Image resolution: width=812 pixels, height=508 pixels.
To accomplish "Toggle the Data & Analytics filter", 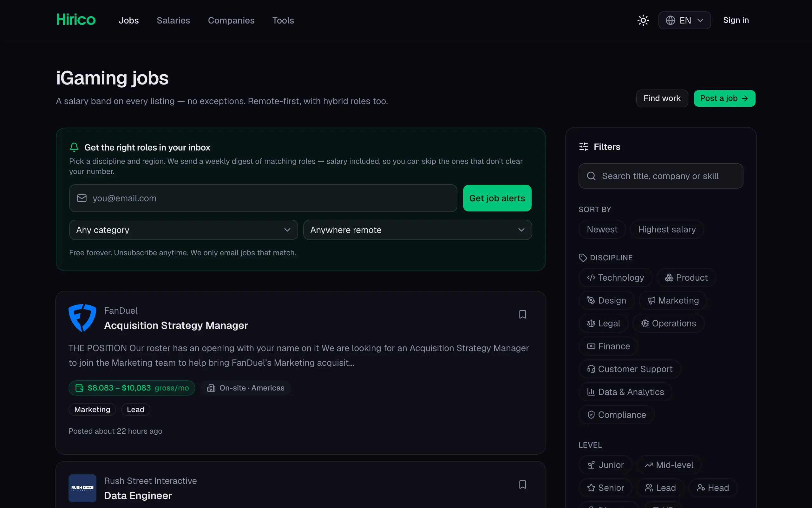I will [x=625, y=392].
